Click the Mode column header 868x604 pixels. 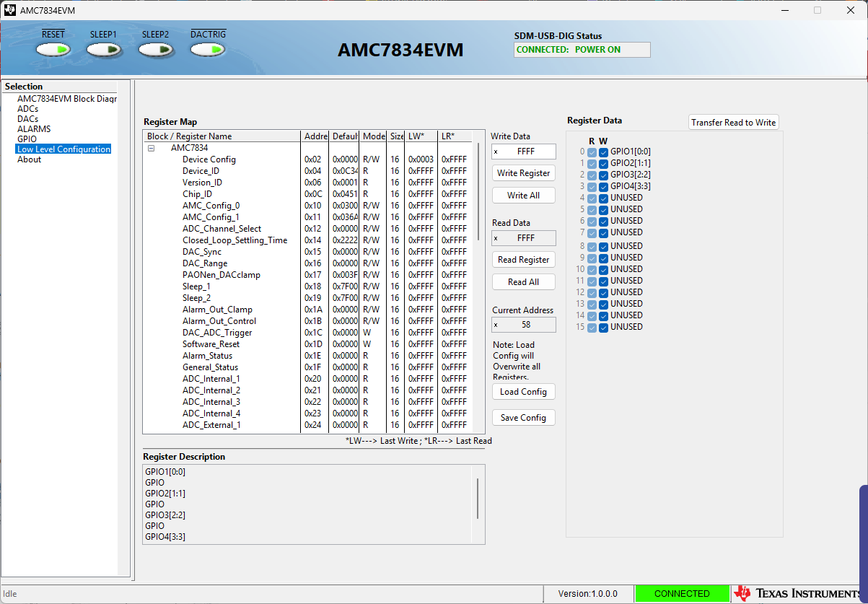(x=374, y=136)
